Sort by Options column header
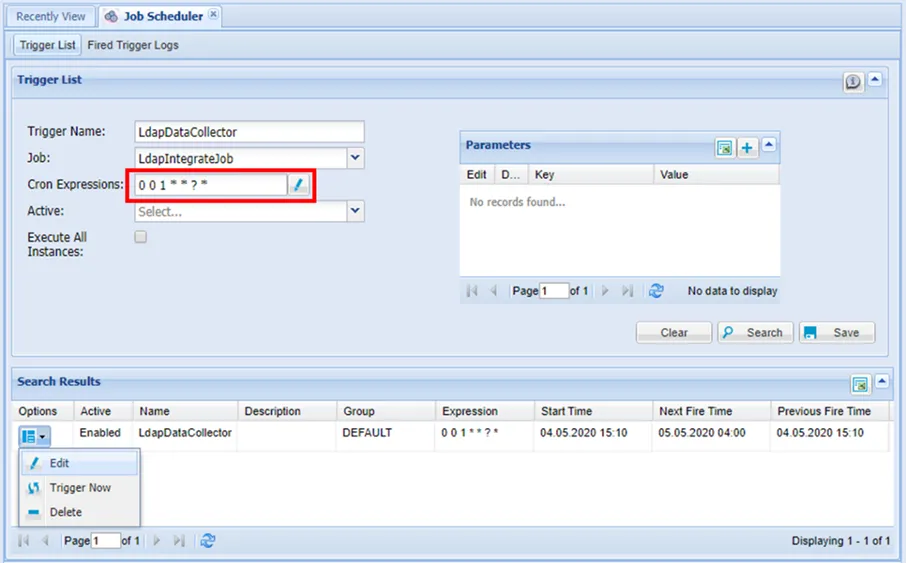This screenshot has height=563, width=906. [x=42, y=411]
